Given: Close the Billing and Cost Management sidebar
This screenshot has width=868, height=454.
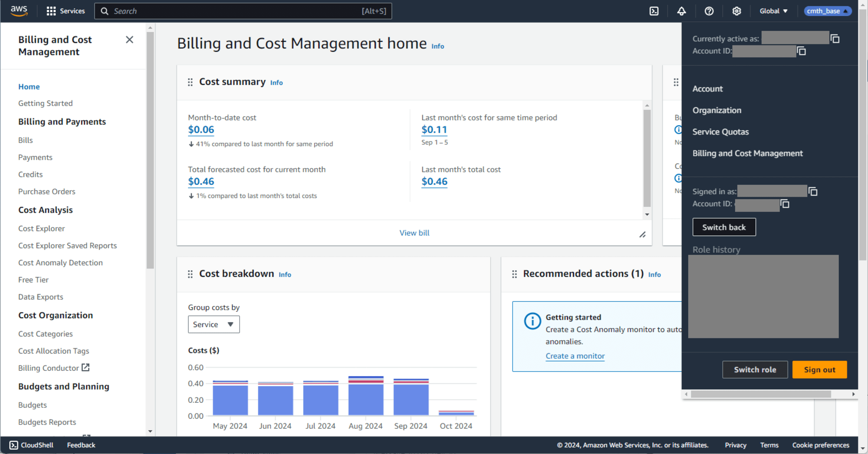Looking at the screenshot, I should click(x=129, y=39).
